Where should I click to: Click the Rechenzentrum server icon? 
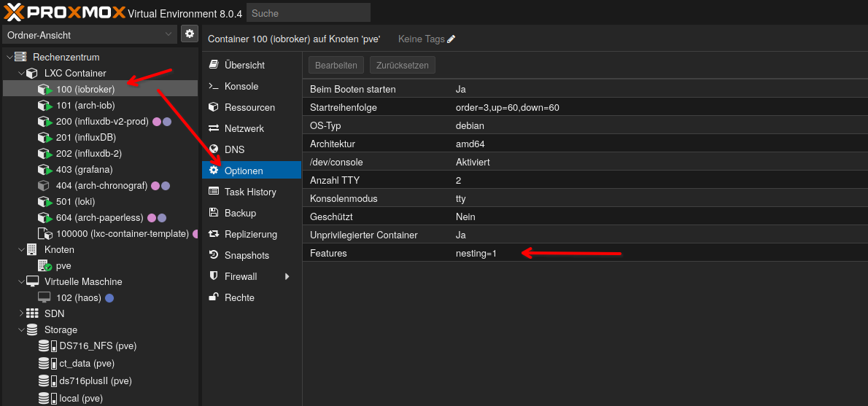click(20, 56)
